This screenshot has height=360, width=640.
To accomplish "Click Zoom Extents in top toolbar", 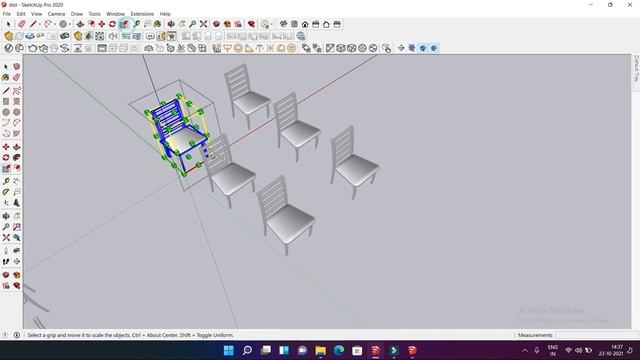I will 203,24.
